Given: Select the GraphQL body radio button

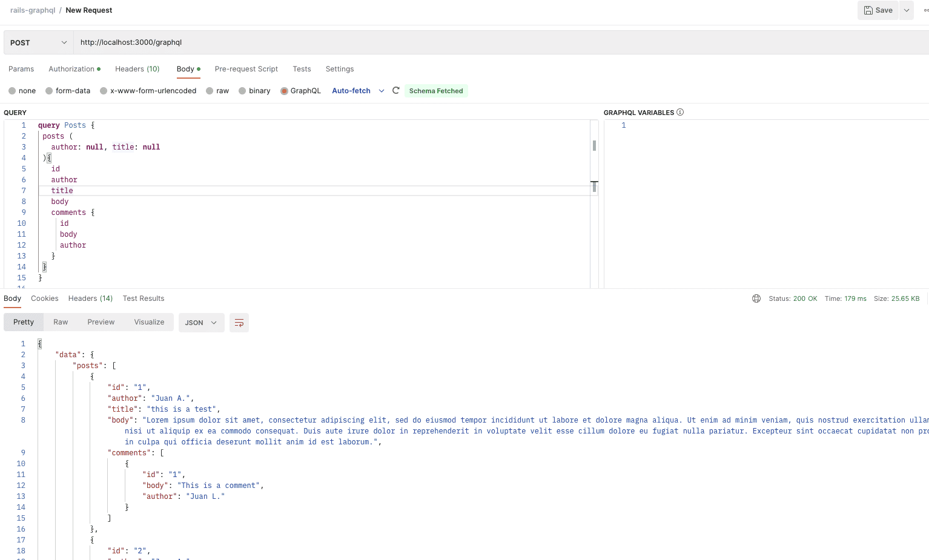Looking at the screenshot, I should click(284, 91).
